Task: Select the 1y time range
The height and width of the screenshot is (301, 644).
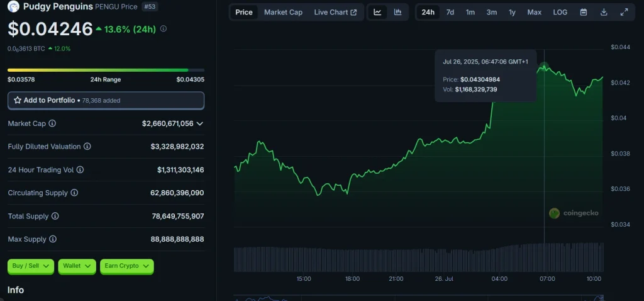Action: click(x=512, y=13)
